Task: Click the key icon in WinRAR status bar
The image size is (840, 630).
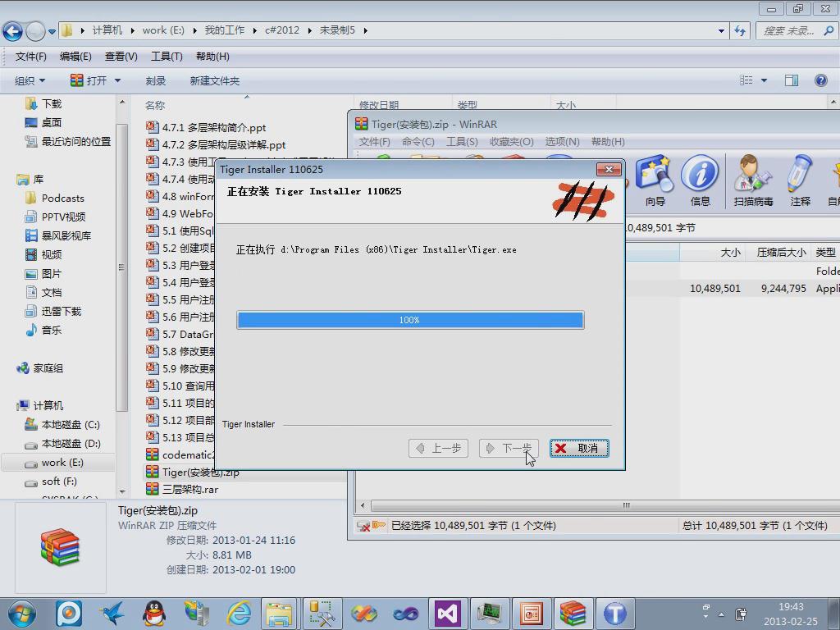Action: pos(379,525)
